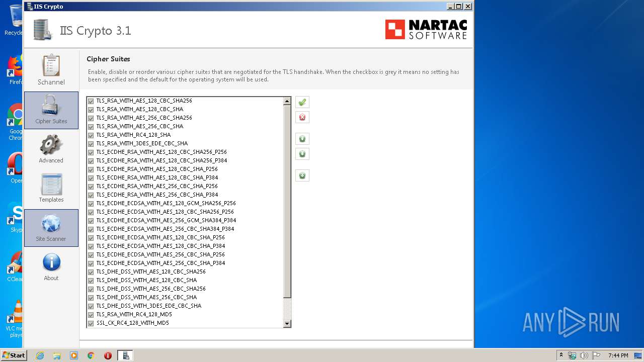Screen dimensions: 644x362
Task: Open the Templates section
Action: coord(51,188)
